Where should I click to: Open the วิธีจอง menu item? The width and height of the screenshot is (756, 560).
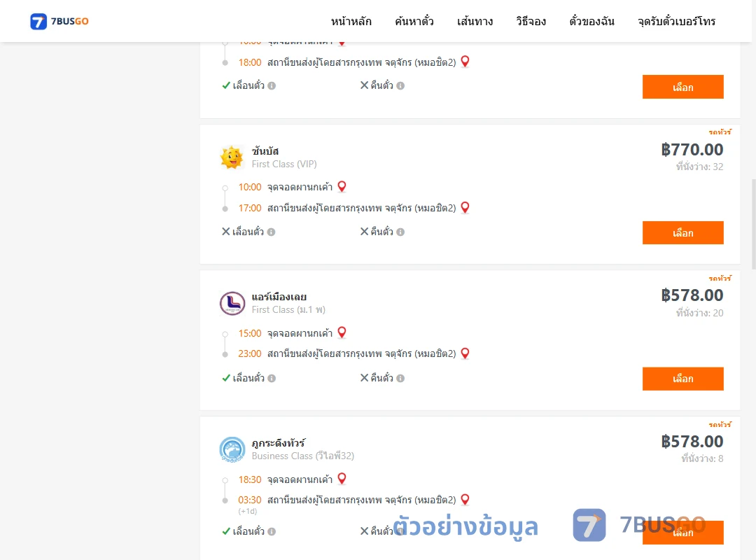tap(531, 21)
